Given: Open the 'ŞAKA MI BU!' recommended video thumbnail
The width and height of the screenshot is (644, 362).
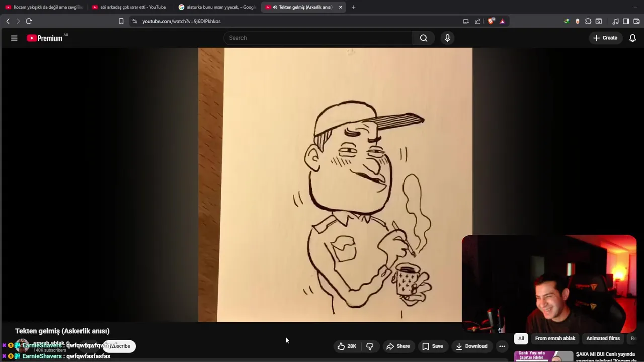Looking at the screenshot, I should tap(543, 356).
